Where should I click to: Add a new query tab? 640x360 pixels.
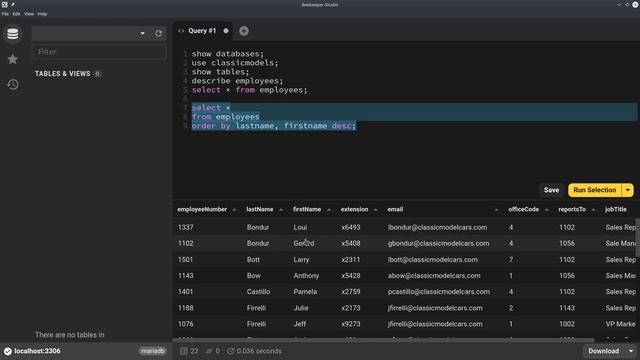coord(244,31)
